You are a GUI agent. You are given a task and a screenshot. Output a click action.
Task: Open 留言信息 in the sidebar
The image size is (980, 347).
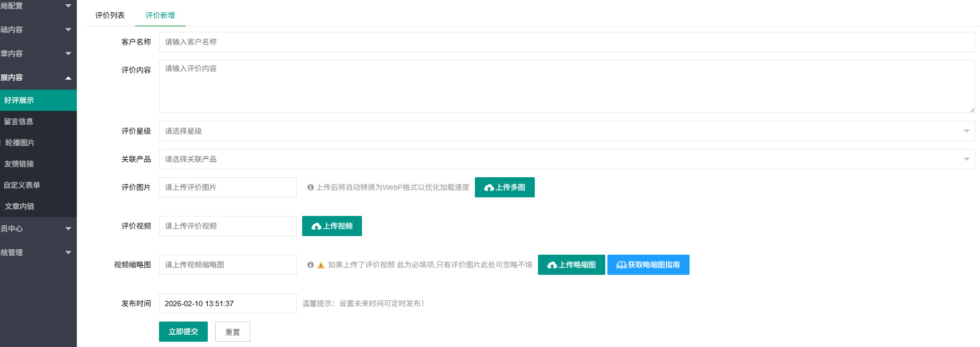[19, 122]
